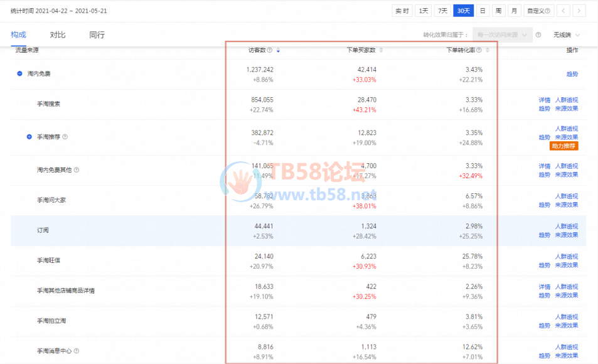Click the help icon beside 淘内免费其他

click(77, 169)
